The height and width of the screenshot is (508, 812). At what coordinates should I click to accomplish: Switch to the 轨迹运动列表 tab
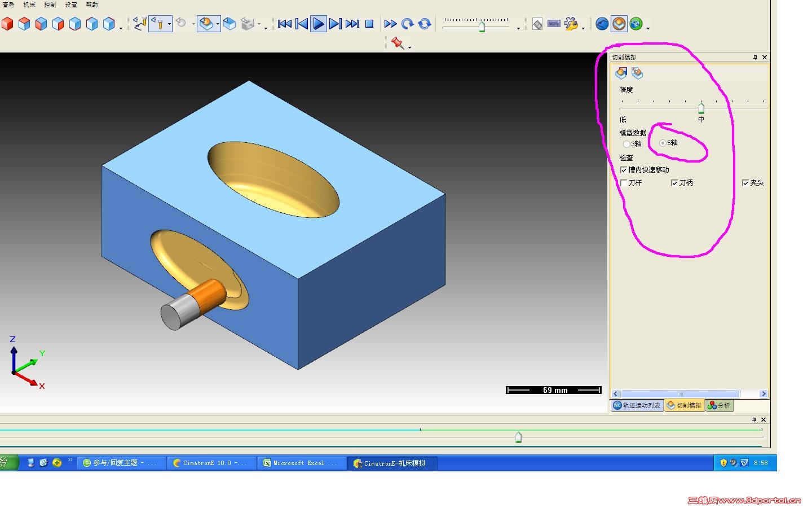(637, 405)
